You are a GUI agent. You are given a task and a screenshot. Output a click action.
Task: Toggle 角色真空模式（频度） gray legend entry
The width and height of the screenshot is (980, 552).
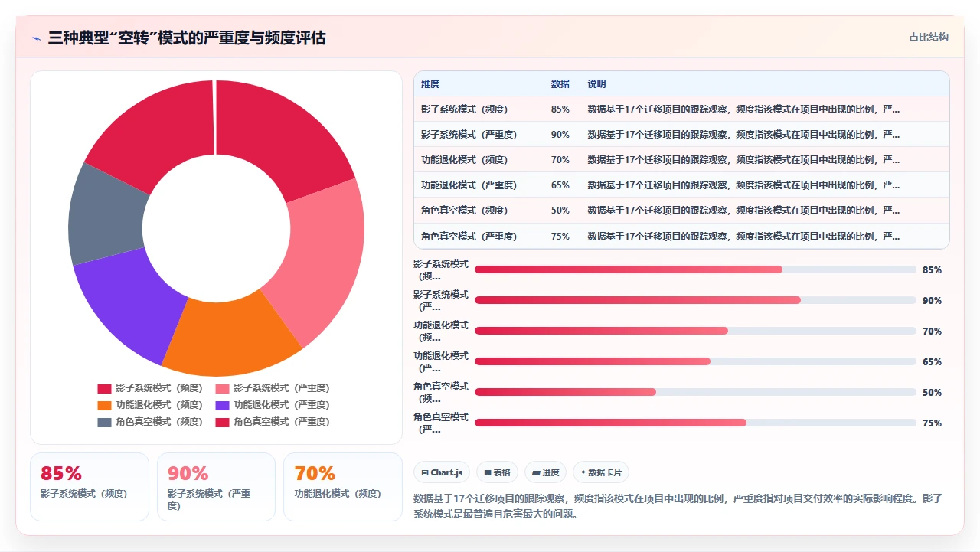coord(150,422)
